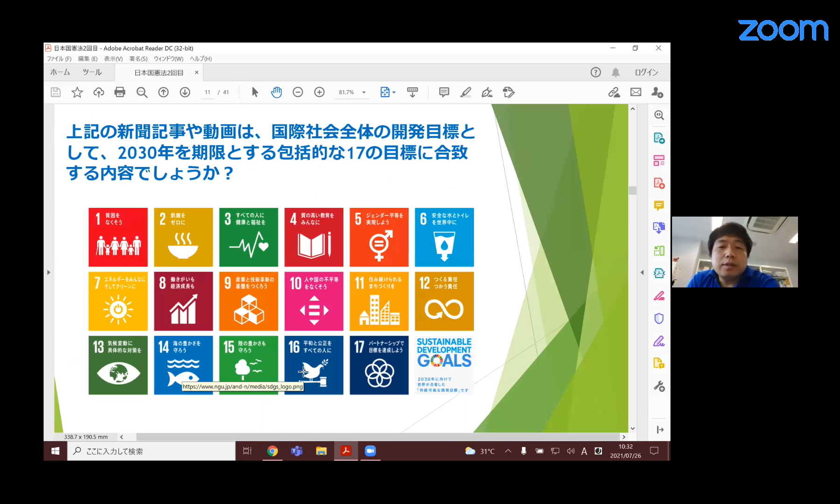
Task: Open Chrome from the taskbar
Action: click(x=273, y=451)
